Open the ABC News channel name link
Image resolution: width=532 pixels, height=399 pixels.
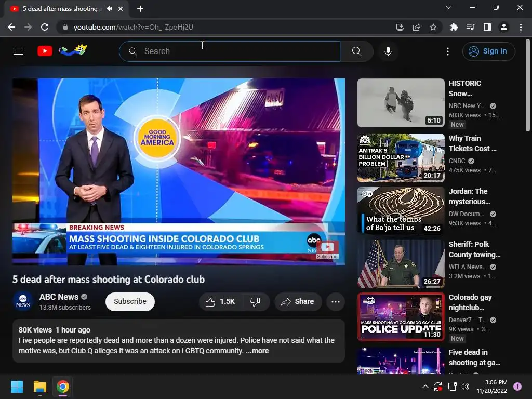(59, 297)
